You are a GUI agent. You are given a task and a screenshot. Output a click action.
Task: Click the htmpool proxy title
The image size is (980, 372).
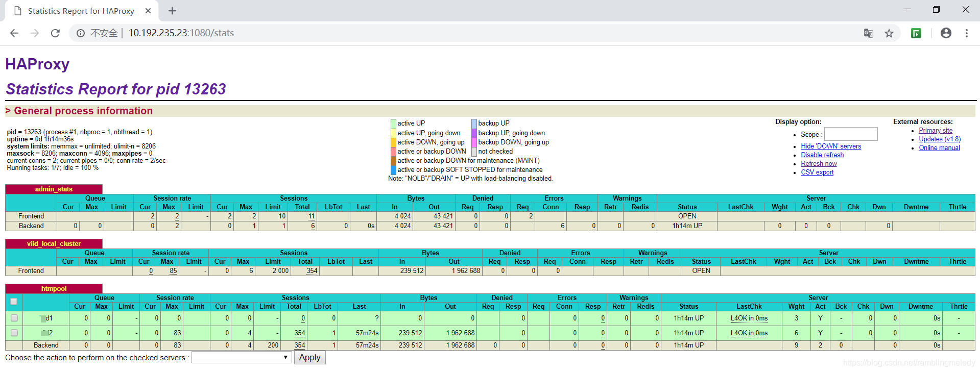[x=54, y=289]
